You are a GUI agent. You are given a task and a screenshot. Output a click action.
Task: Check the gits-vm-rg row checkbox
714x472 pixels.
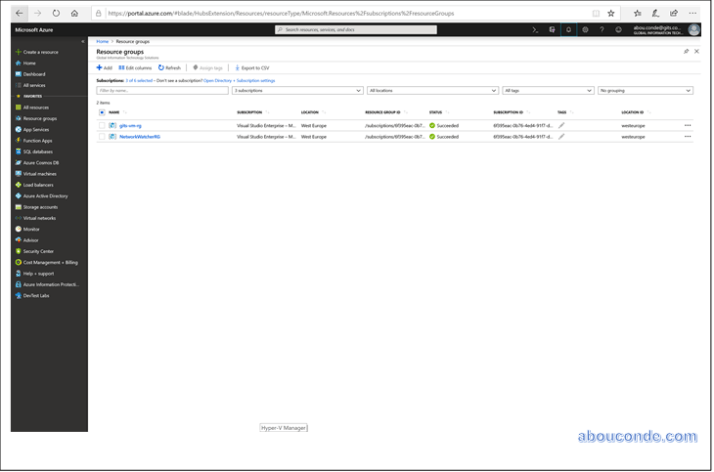101,125
